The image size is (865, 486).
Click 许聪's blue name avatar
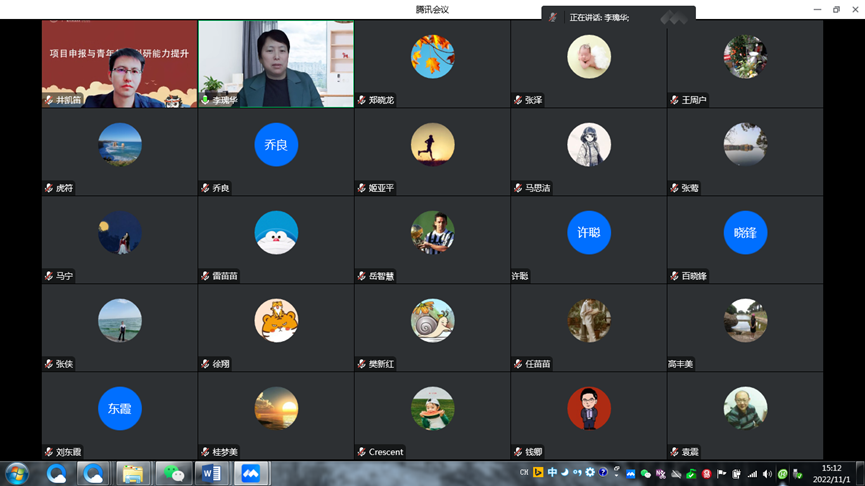tap(588, 233)
